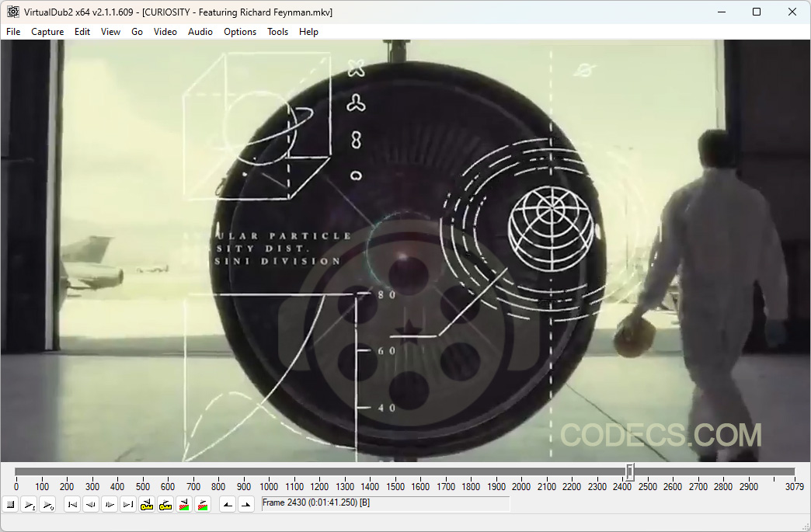Maximize the VirtualDub2 window
Image resolution: width=811 pixels, height=532 pixels.
(x=757, y=12)
